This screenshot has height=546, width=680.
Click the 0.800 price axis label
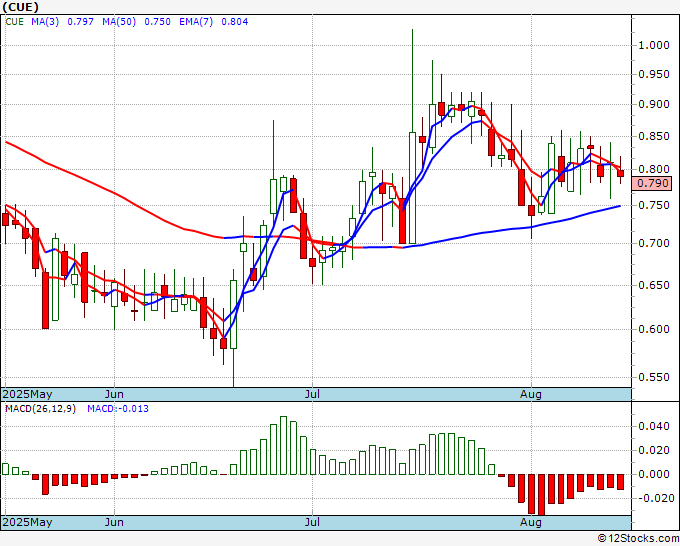click(x=654, y=170)
